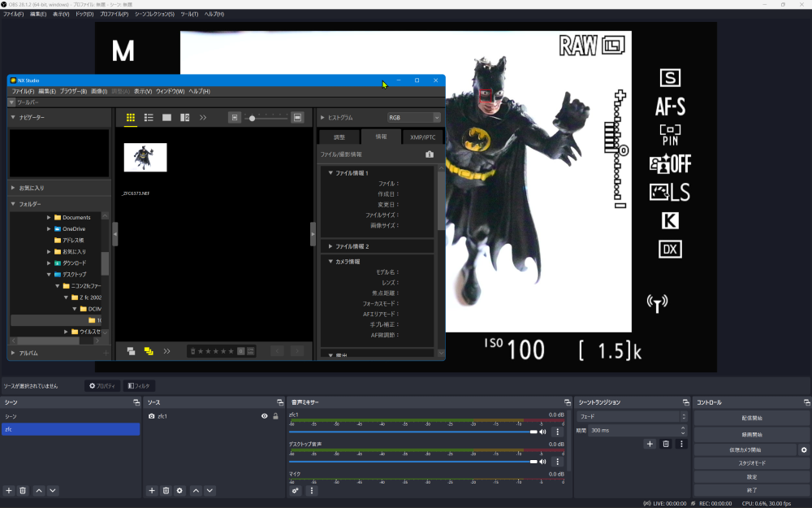Open the RGB histogram channel dropdown
This screenshot has width=812, height=508.
(x=414, y=118)
